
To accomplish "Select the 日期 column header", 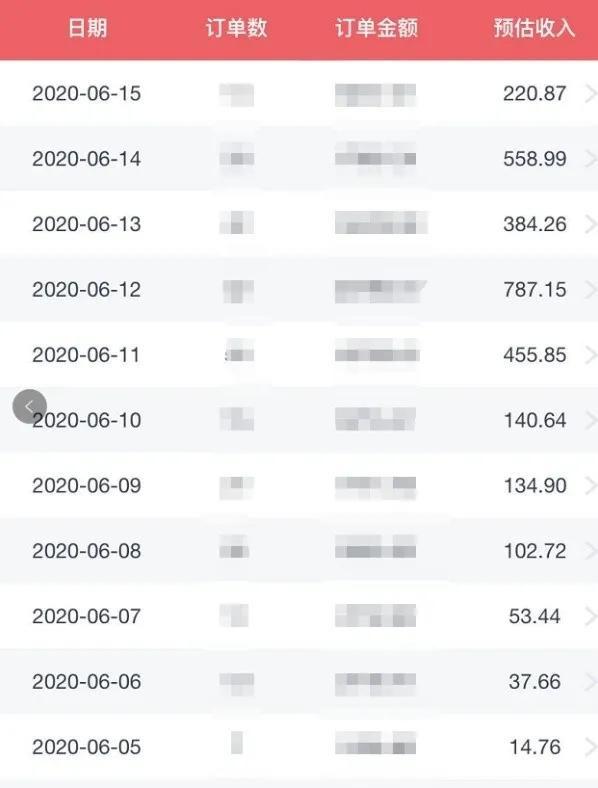I will coord(87,28).
